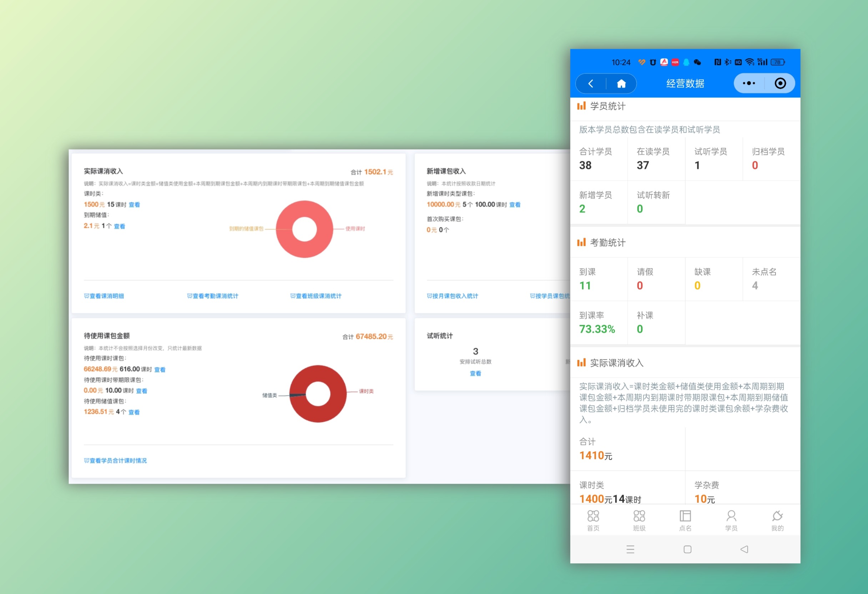Tap the circular exit button in the capsule
868x594 pixels.
tap(781, 83)
